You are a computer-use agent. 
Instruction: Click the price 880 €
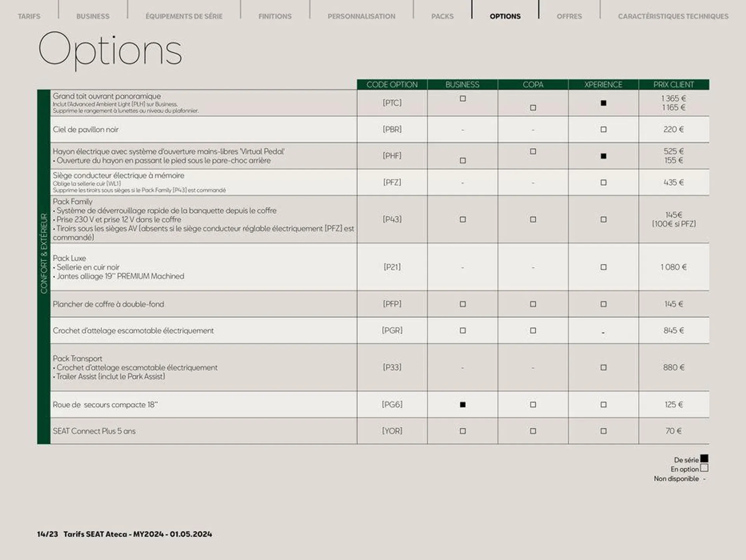674,368
